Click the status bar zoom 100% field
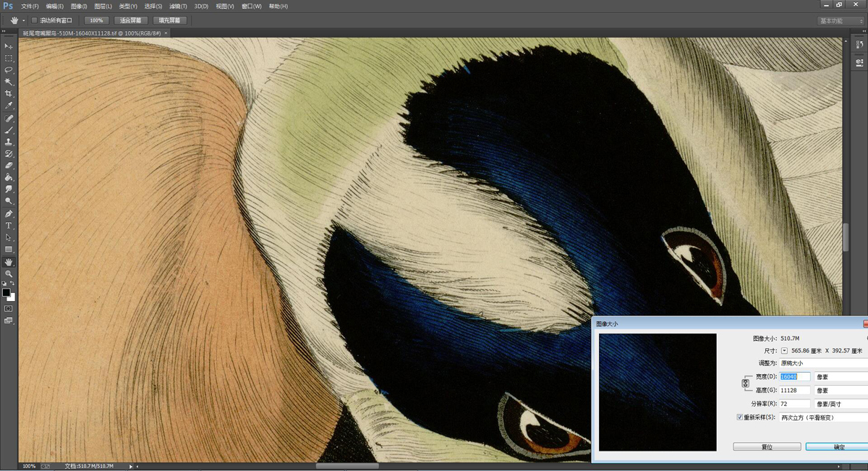This screenshot has height=471, width=868. [x=29, y=467]
